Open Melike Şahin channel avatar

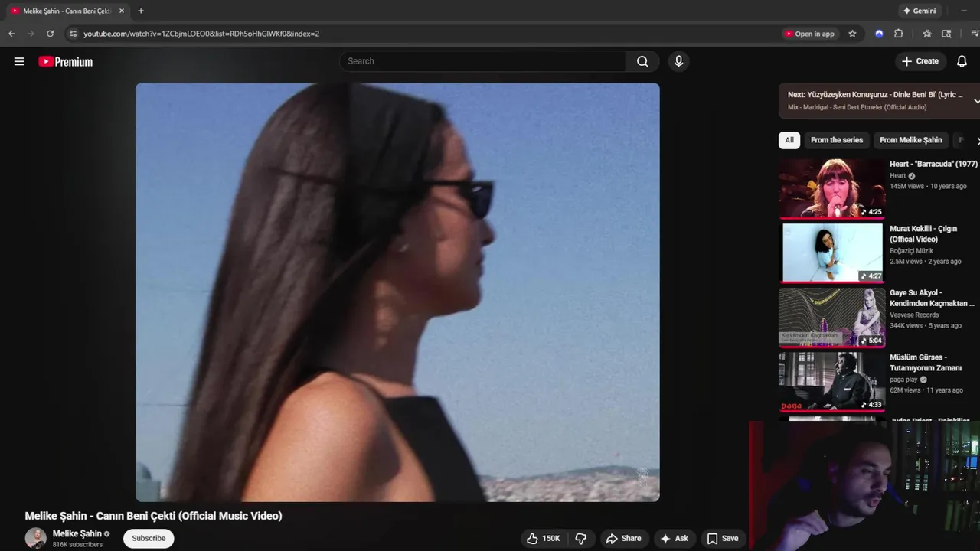[35, 538]
